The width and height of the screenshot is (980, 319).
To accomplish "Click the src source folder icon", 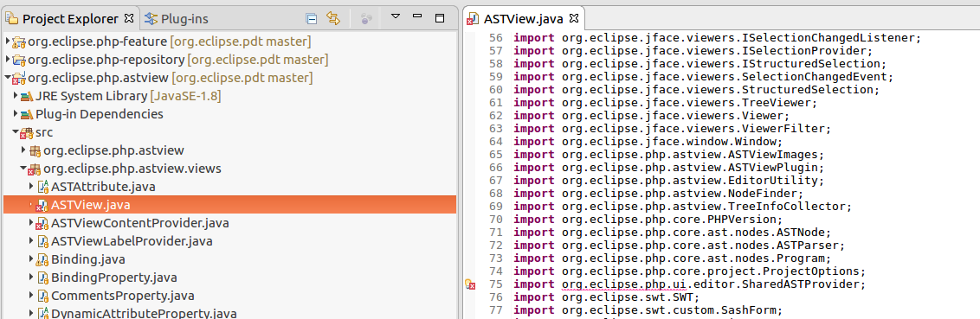I will click(x=27, y=133).
